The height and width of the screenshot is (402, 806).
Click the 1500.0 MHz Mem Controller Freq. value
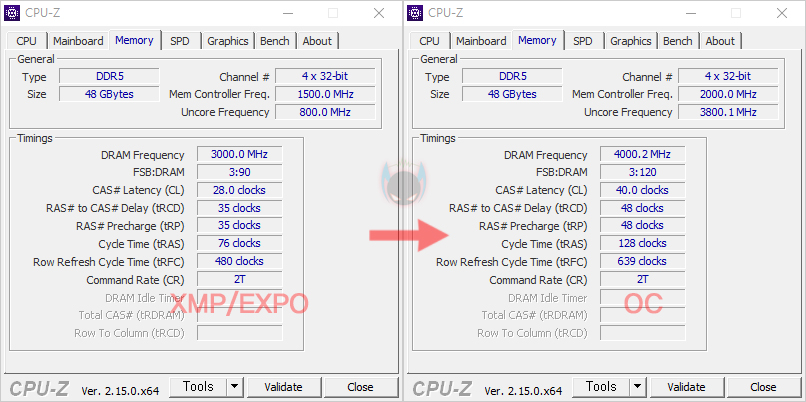pos(325,94)
